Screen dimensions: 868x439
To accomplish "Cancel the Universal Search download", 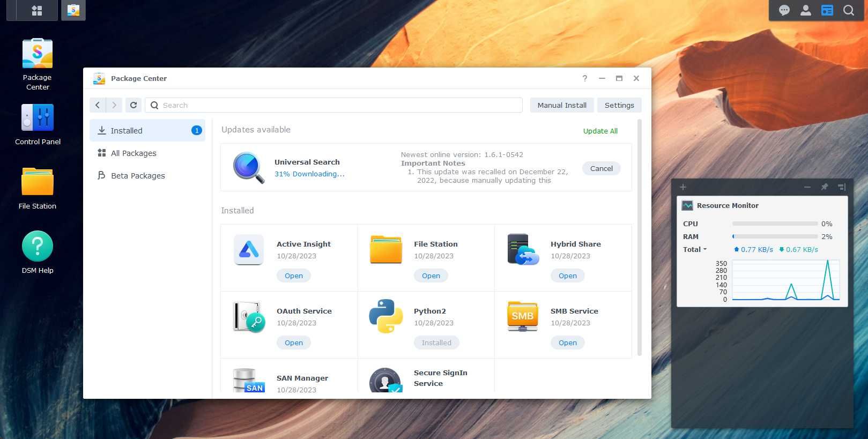I will (x=602, y=168).
